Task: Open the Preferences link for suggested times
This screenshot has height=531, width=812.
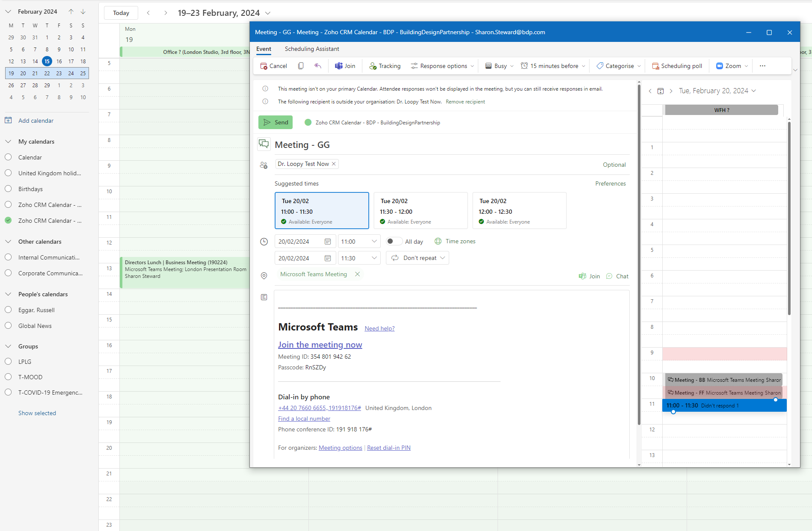Action: [610, 183]
